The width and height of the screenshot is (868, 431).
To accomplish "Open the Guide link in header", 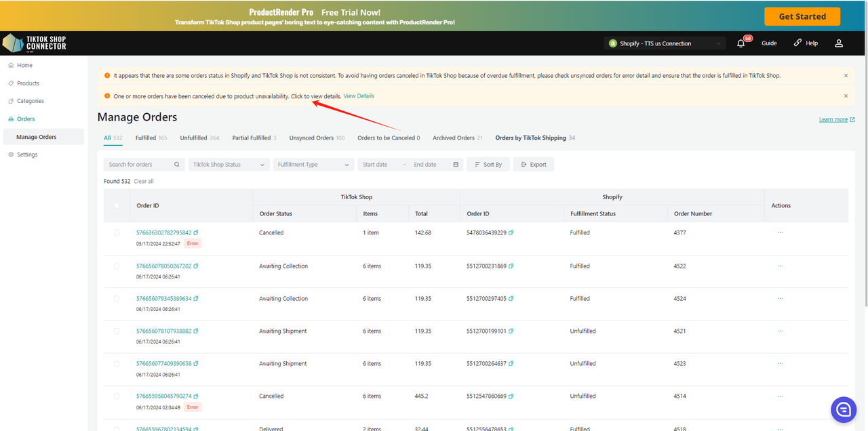I will (x=769, y=43).
